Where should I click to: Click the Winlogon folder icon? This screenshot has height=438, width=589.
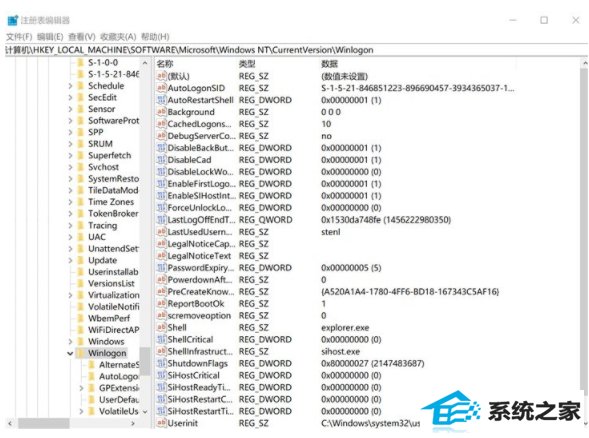tap(80, 353)
